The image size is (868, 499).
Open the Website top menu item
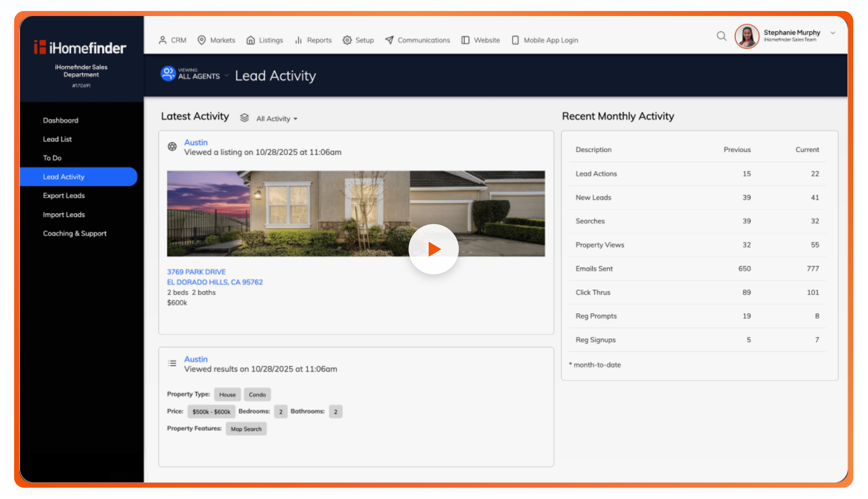click(x=486, y=40)
